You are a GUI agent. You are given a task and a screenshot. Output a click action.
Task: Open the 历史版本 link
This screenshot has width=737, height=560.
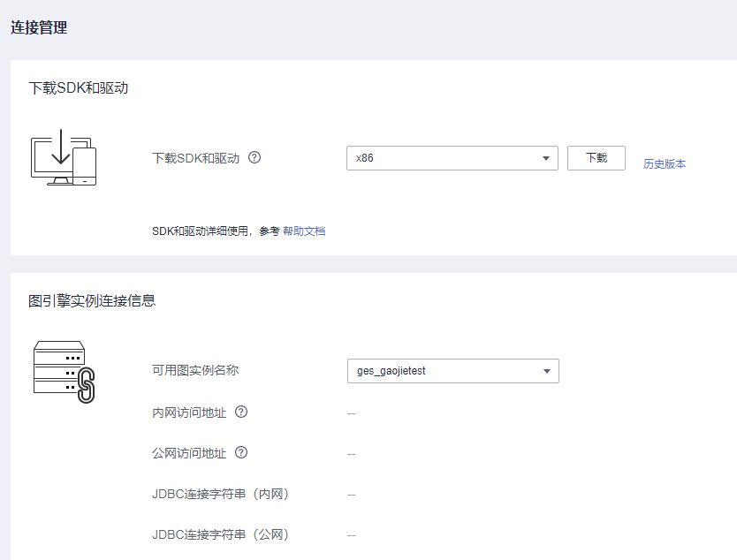point(665,163)
